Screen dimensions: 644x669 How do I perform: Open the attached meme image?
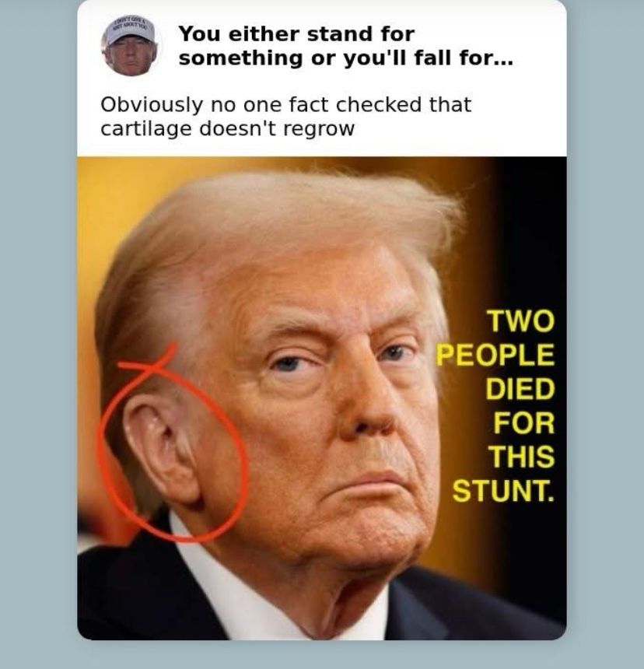(x=321, y=398)
